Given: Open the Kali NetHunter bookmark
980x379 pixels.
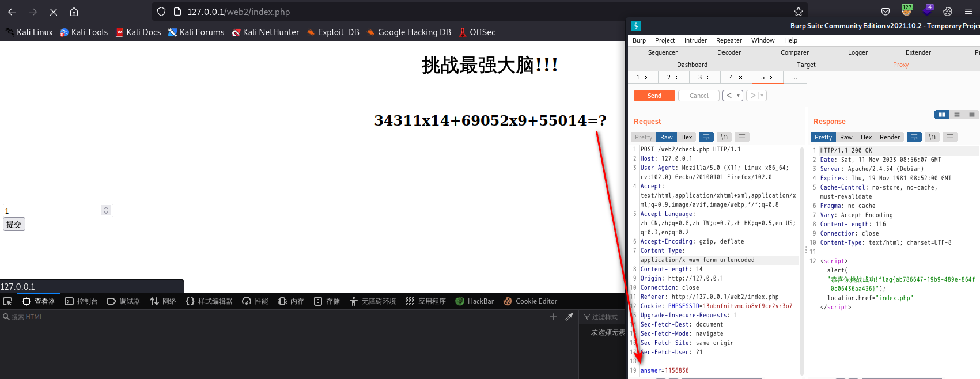Looking at the screenshot, I should pos(266,32).
